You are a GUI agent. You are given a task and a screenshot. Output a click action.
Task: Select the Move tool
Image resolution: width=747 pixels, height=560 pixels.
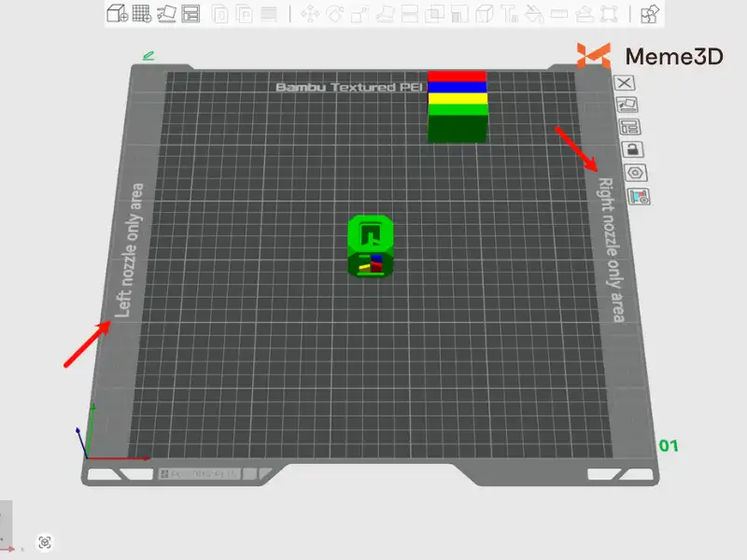tap(309, 14)
